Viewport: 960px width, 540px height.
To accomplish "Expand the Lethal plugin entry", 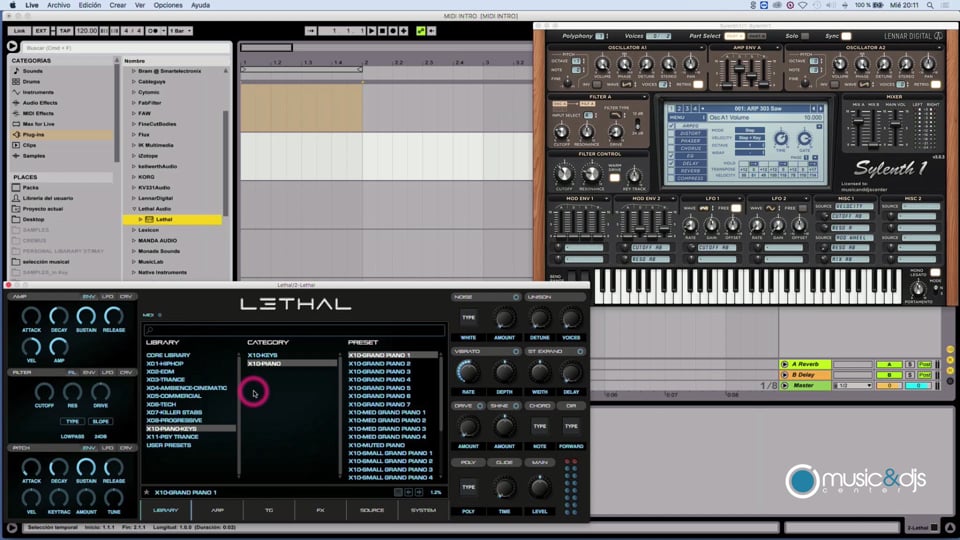I will [140, 219].
